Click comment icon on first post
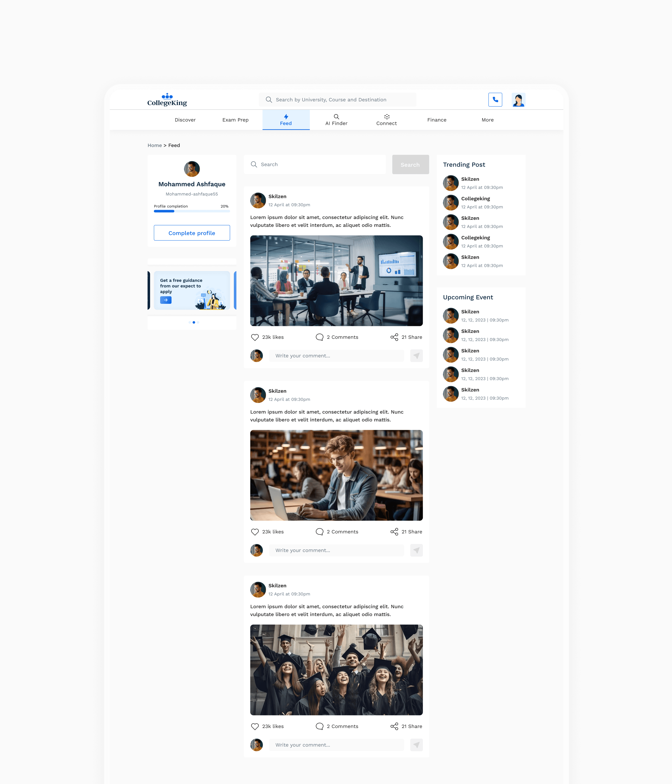Screen dimensions: 672x784 coord(319,337)
